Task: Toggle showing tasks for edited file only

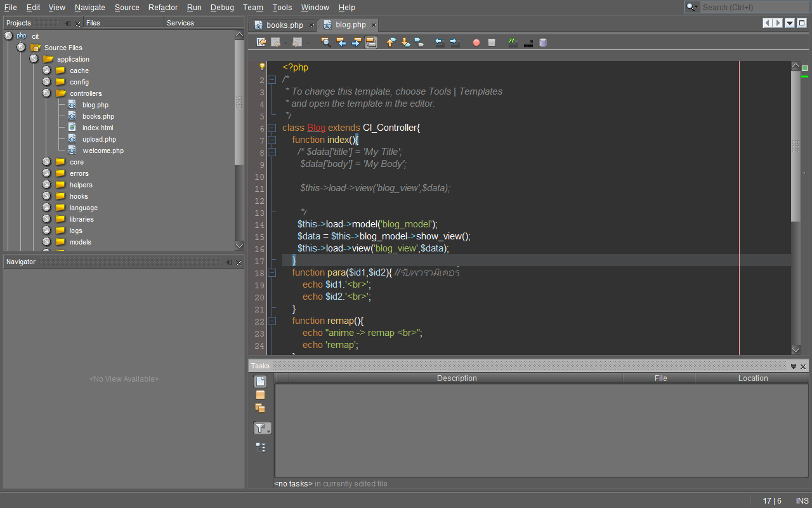Action: (261, 381)
